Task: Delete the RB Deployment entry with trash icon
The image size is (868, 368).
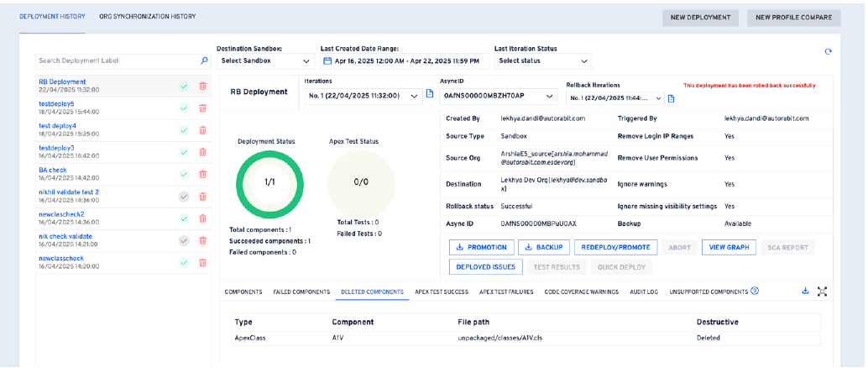Action: (x=202, y=86)
